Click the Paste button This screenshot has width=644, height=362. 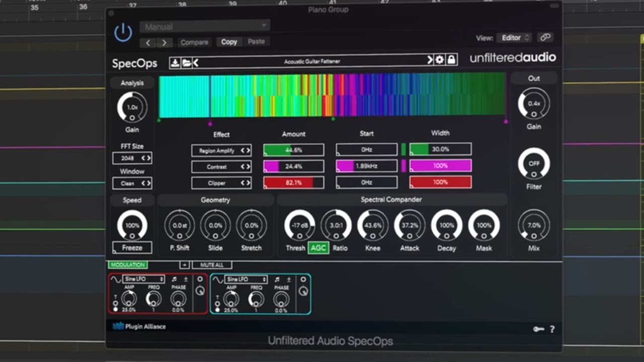coord(256,42)
